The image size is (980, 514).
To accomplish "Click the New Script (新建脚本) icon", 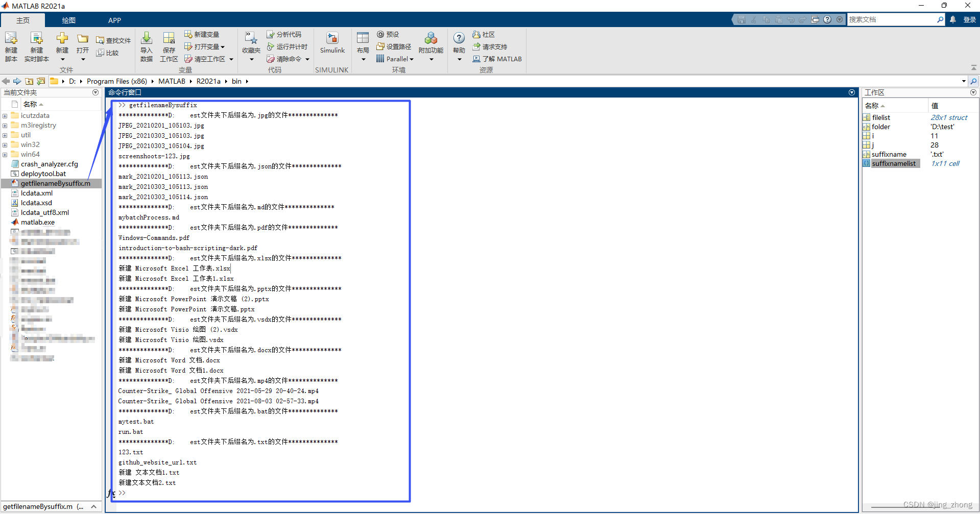I will [11, 39].
